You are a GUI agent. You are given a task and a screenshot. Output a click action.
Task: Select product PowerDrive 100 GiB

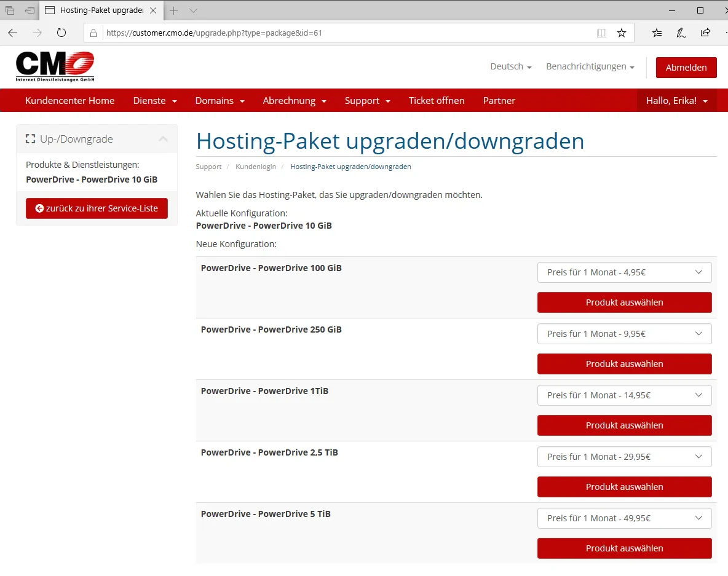[x=625, y=302]
